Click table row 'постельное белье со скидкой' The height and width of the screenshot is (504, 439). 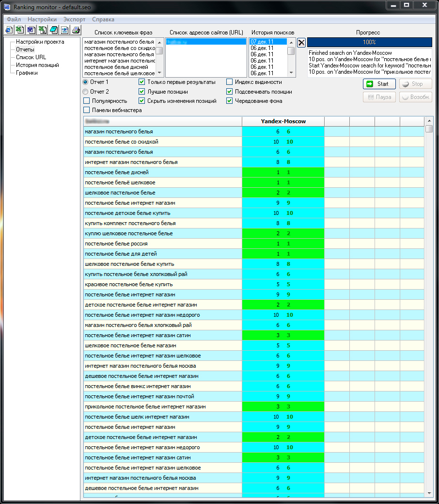pos(254,142)
